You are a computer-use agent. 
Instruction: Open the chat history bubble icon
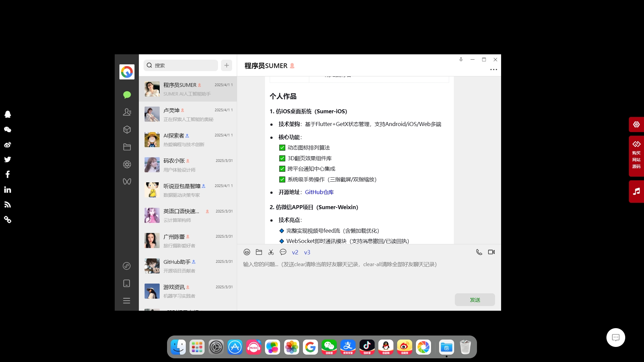click(283, 252)
